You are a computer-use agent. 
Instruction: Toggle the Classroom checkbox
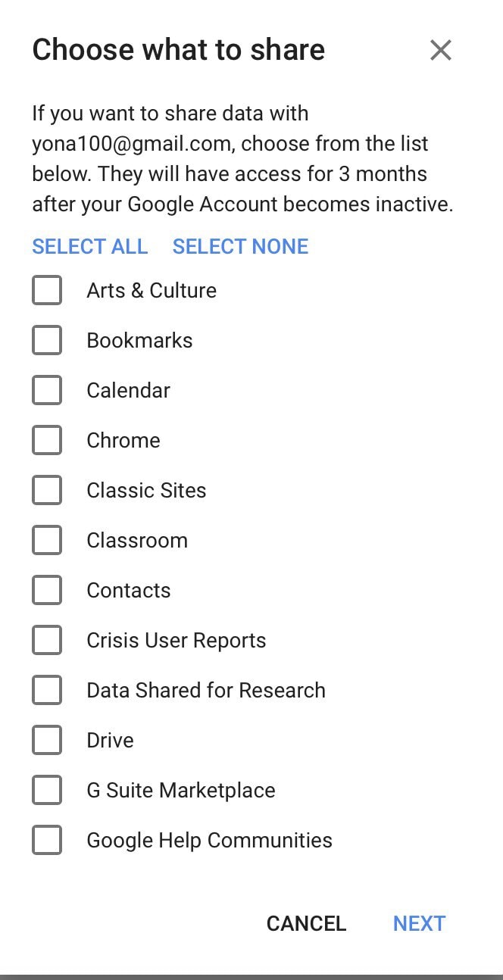[47, 540]
